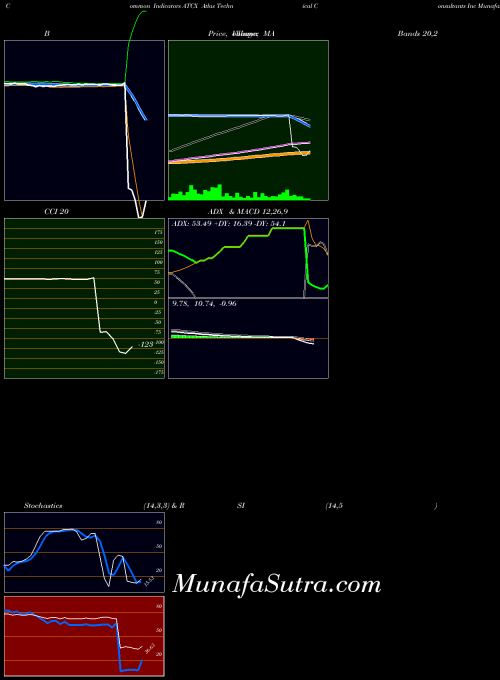Image resolution: width=500 pixels, height=680 pixels.
Task: Click the '80' level on Stochastics chart
Action: pyautogui.click(x=159, y=523)
